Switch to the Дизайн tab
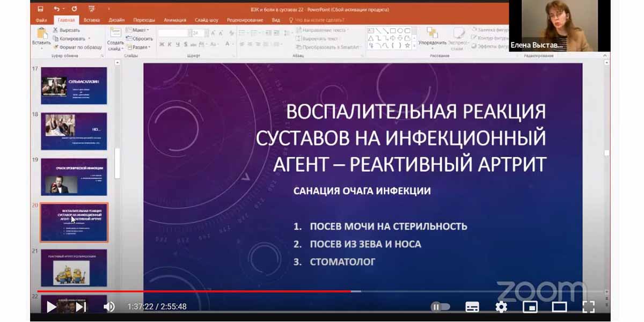This screenshot has width=644, height=322. (x=116, y=20)
